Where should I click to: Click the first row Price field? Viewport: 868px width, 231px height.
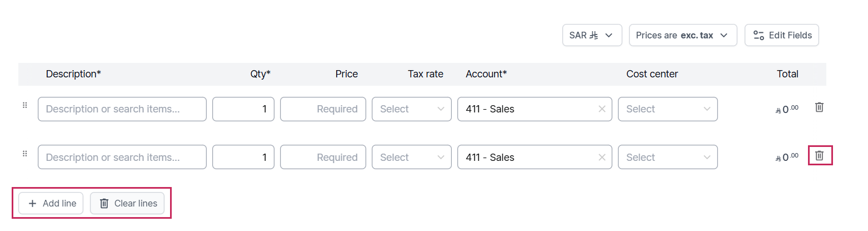323,109
